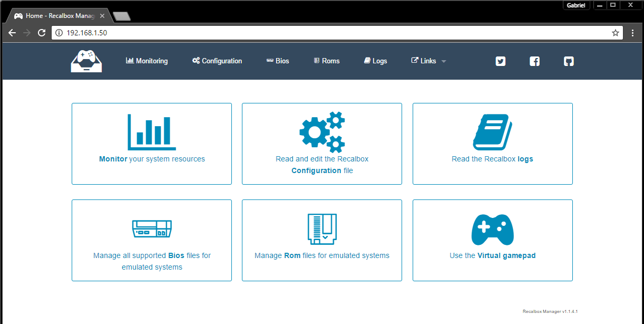Expand the Links dropdown menu
This screenshot has height=324, width=644.
coord(428,61)
